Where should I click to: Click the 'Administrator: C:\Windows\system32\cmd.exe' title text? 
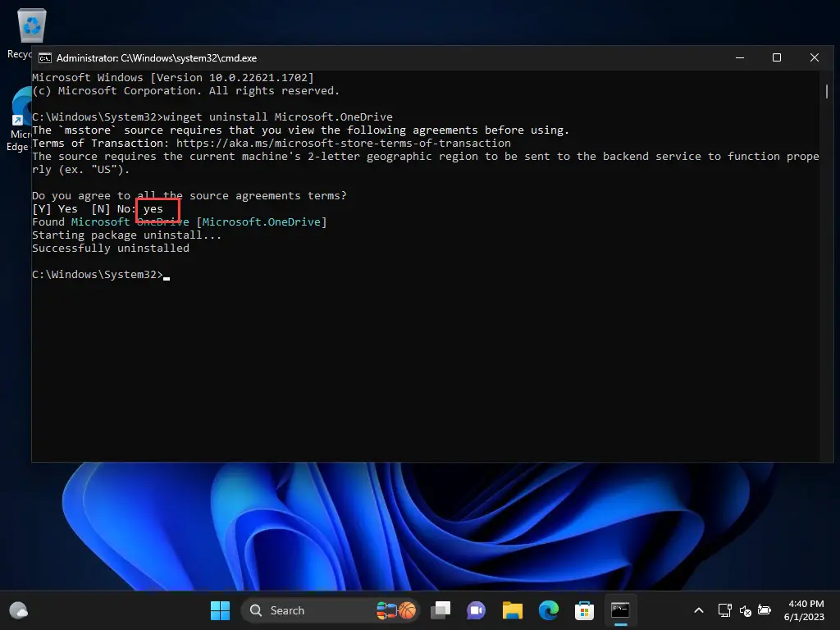157,58
